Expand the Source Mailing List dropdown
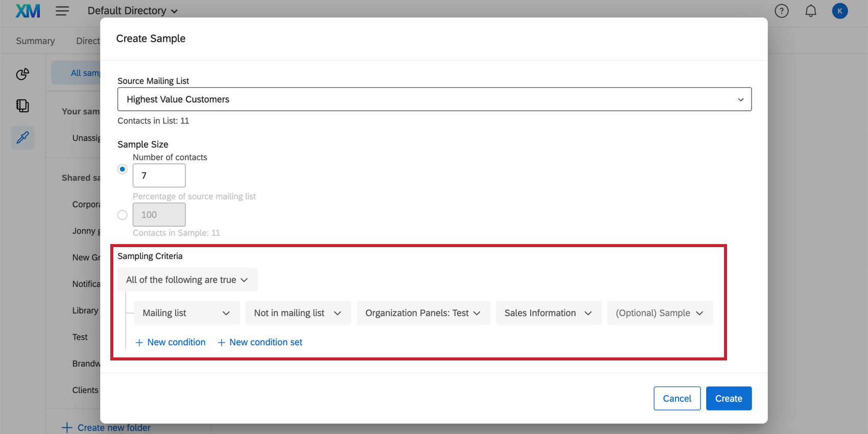Viewport: 868px width, 434px height. 435,99
